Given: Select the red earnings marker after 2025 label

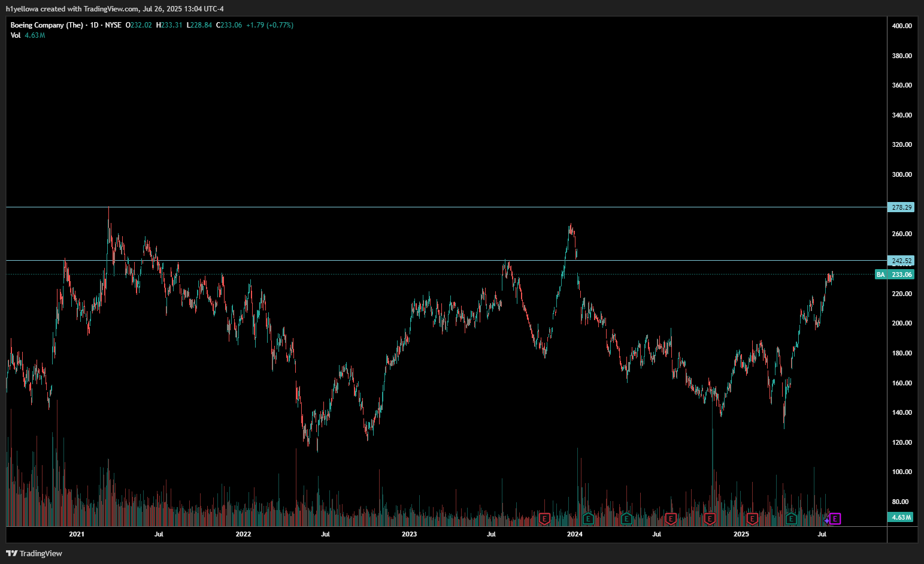Looking at the screenshot, I should click(x=753, y=518).
